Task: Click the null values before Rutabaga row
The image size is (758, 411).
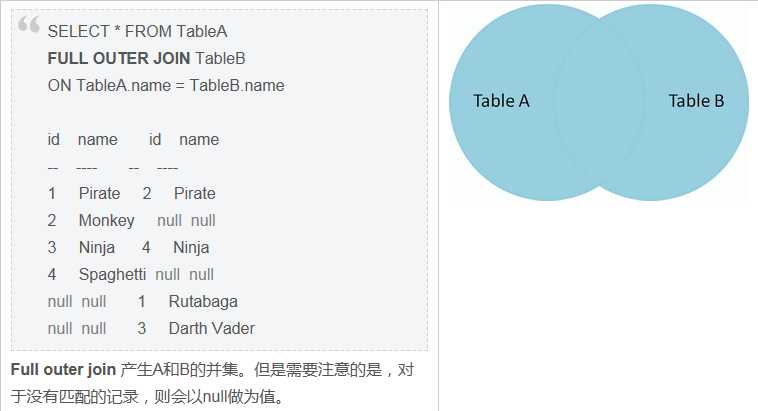Action: click(x=77, y=302)
